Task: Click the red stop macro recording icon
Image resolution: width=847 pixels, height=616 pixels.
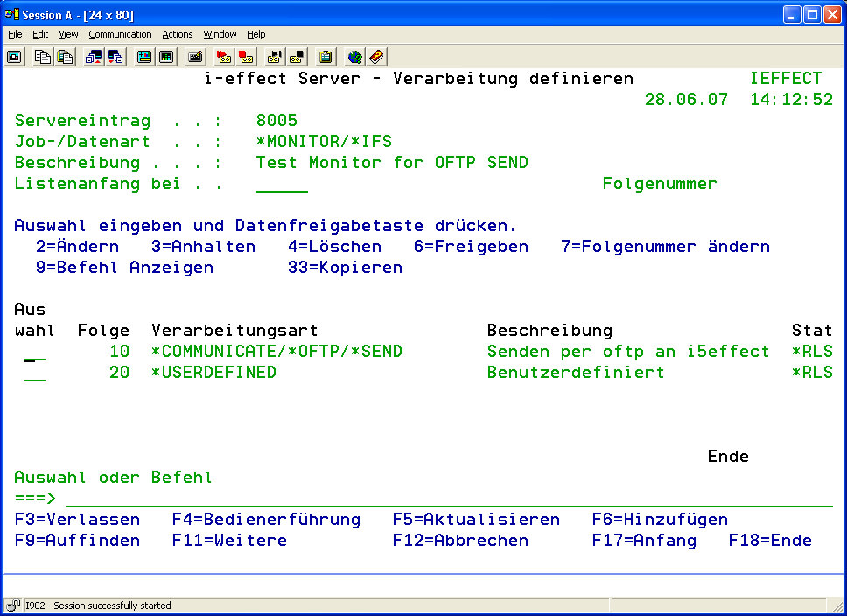Action: 246,57
